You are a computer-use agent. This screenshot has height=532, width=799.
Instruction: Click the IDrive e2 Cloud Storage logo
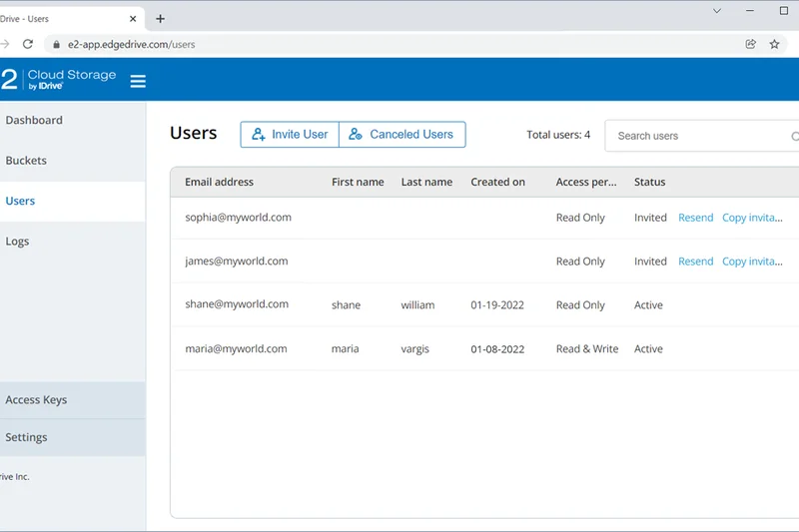(58, 80)
